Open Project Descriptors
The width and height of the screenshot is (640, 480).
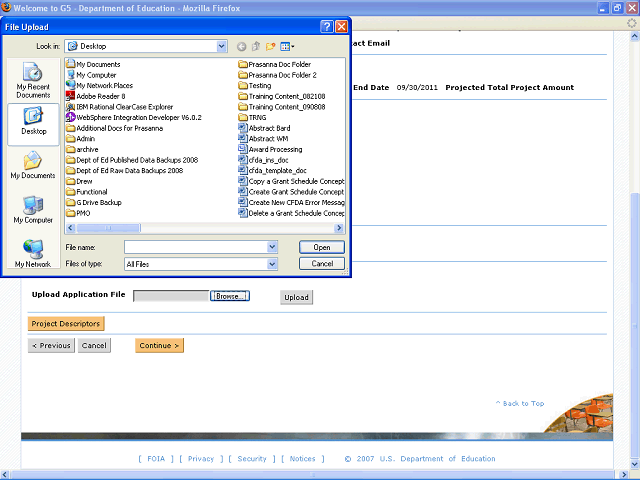pyautogui.click(x=66, y=324)
